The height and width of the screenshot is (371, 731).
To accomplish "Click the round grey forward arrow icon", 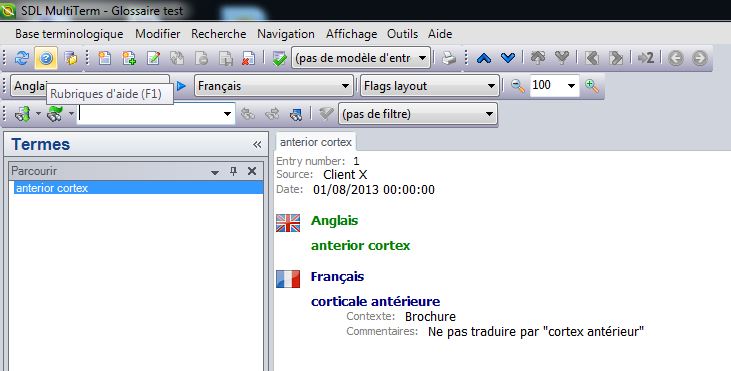I will coord(700,58).
